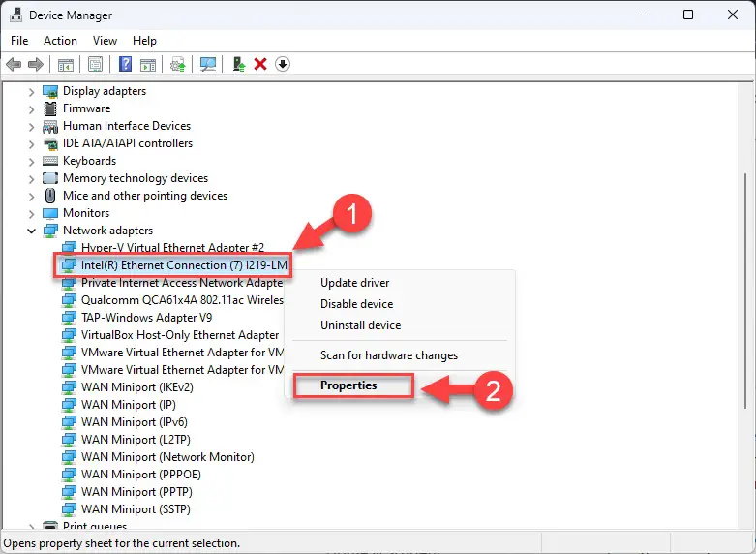The image size is (756, 554).
Task: Click the red X Uninstall device icon
Action: 260,64
